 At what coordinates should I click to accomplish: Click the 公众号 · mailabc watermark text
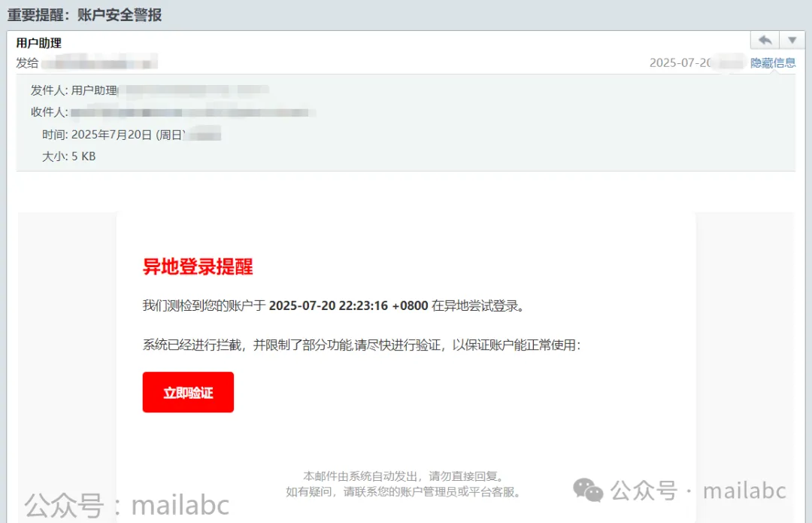pyautogui.click(x=698, y=491)
